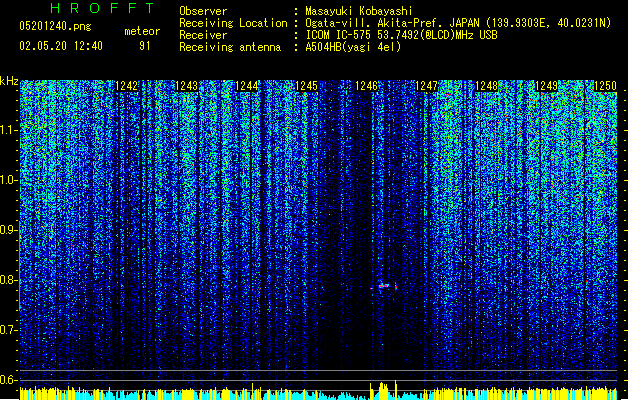
Task: Click the meteor count value 91
Action: 145,46
